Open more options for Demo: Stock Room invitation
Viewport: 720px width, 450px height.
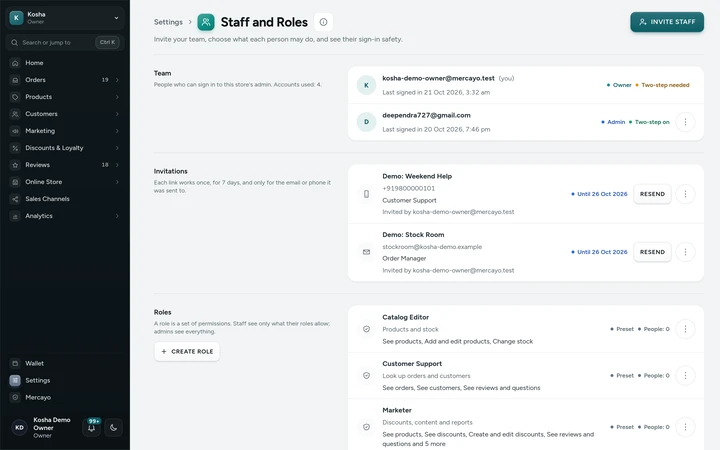point(685,252)
